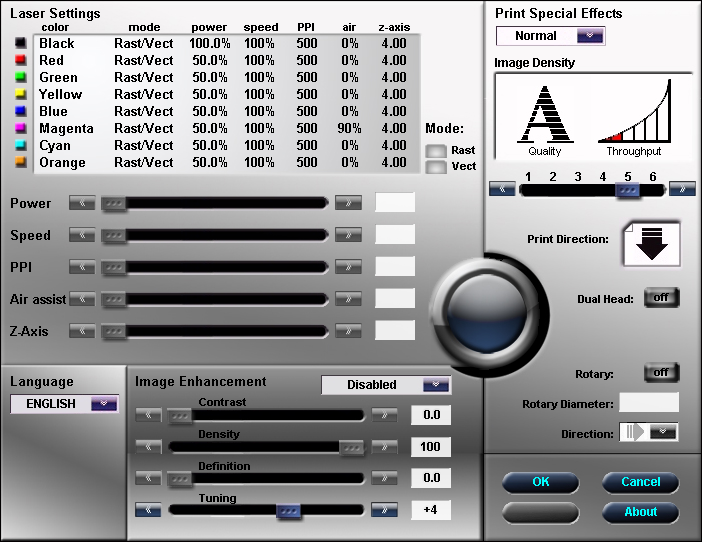The height and width of the screenshot is (542, 702).
Task: Click the Print Direction down arrow icon
Action: [652, 242]
